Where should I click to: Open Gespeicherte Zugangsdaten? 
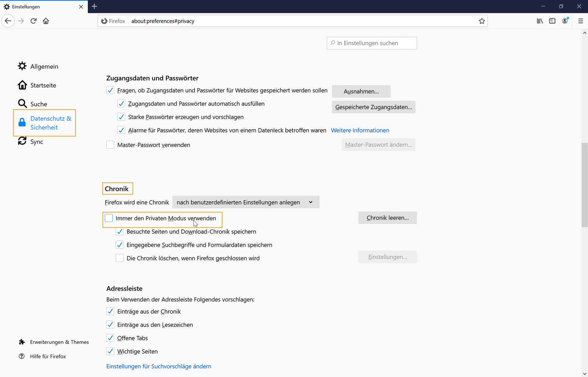pos(374,107)
